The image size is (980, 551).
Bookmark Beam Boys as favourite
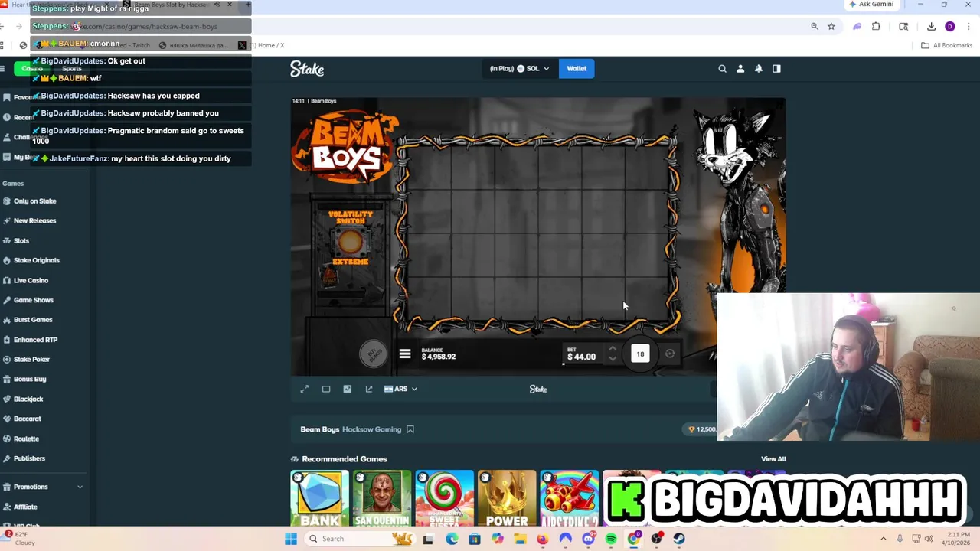point(410,429)
